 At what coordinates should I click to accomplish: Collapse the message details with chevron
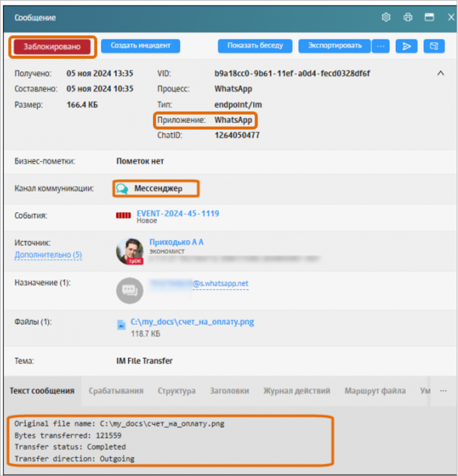[440, 73]
